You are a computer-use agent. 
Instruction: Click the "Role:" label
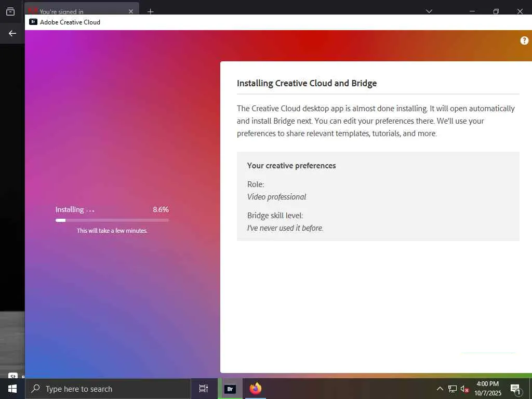tap(256, 184)
